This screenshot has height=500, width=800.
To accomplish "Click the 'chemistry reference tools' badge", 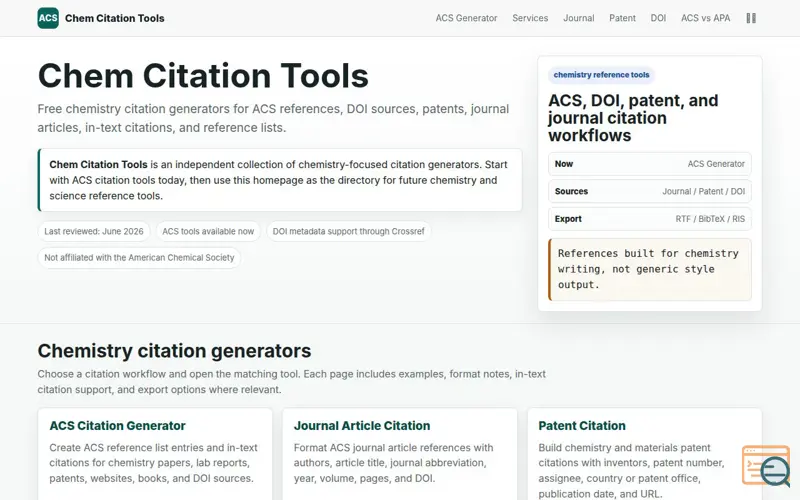I will 602,74.
